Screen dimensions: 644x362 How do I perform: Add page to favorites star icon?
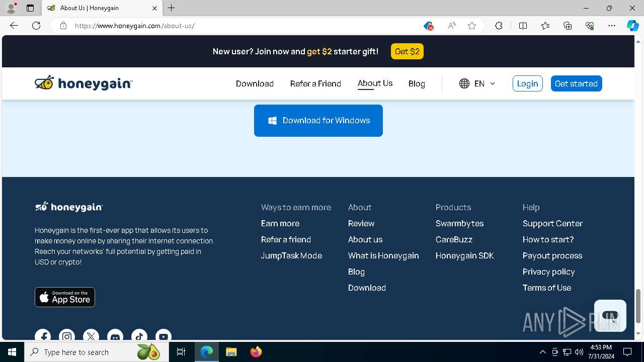472,26
